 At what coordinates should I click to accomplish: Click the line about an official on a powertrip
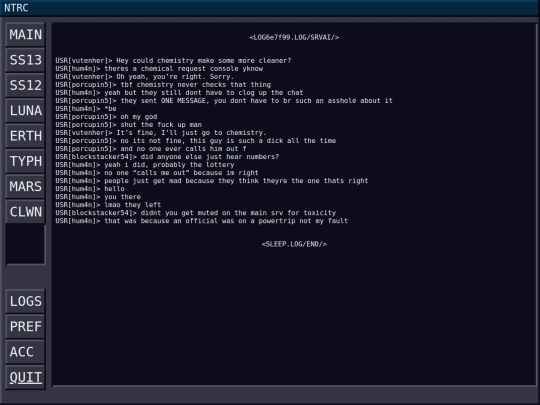click(202, 221)
